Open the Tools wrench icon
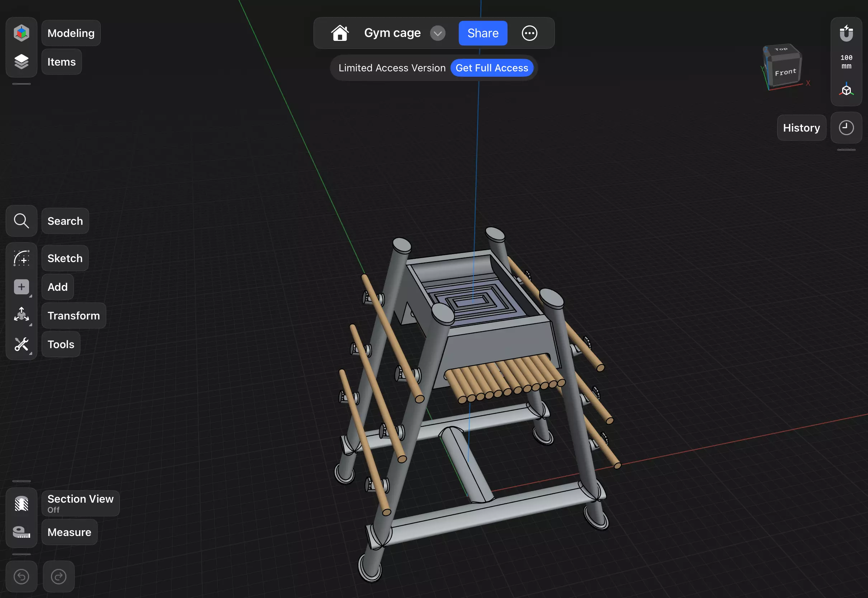This screenshot has width=868, height=598. (x=22, y=344)
